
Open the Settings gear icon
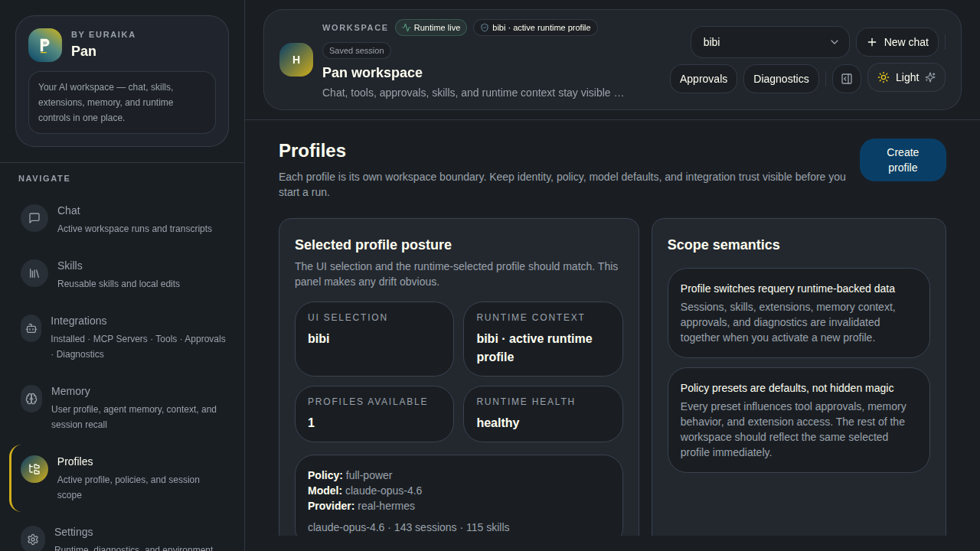(32, 540)
